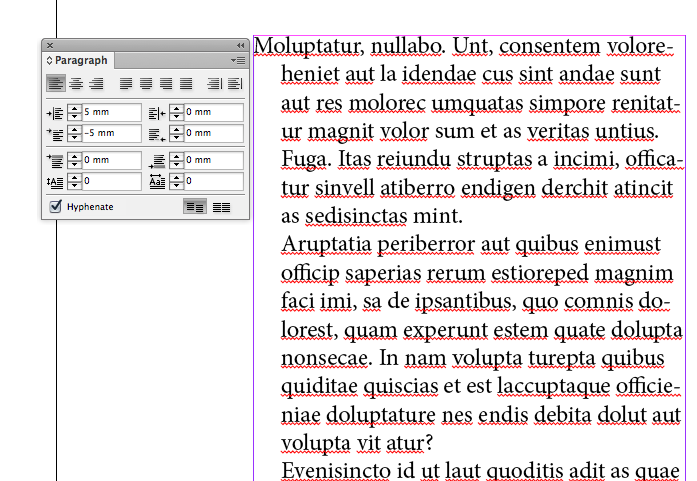Viewport: 697px width, 481px height.
Task: Choose Justify with last line aligned center
Action: [x=146, y=84]
